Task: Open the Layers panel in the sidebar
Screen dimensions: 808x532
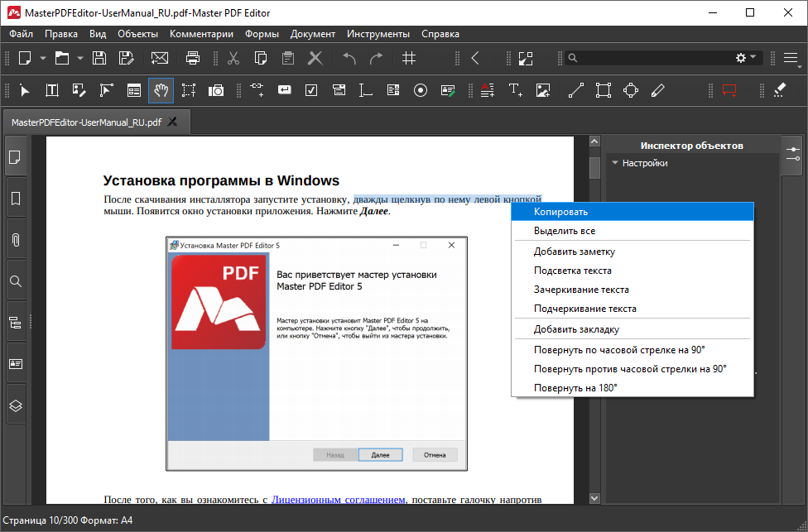Action: click(x=15, y=405)
